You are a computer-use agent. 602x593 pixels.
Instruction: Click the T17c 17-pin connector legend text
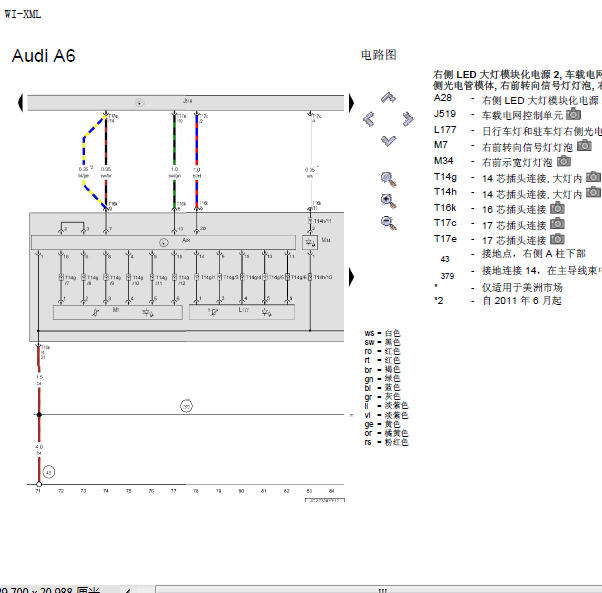coord(514,225)
